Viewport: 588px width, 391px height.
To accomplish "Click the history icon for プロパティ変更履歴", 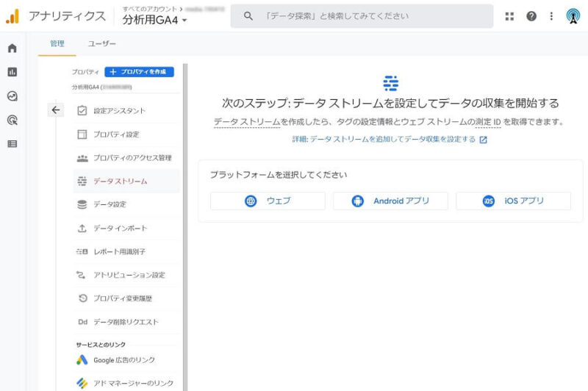I will coord(83,298).
